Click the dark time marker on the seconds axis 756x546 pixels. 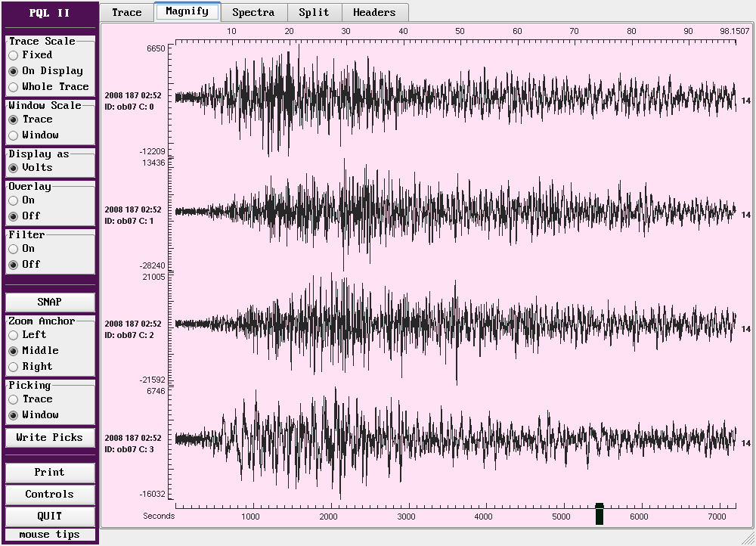[600, 514]
